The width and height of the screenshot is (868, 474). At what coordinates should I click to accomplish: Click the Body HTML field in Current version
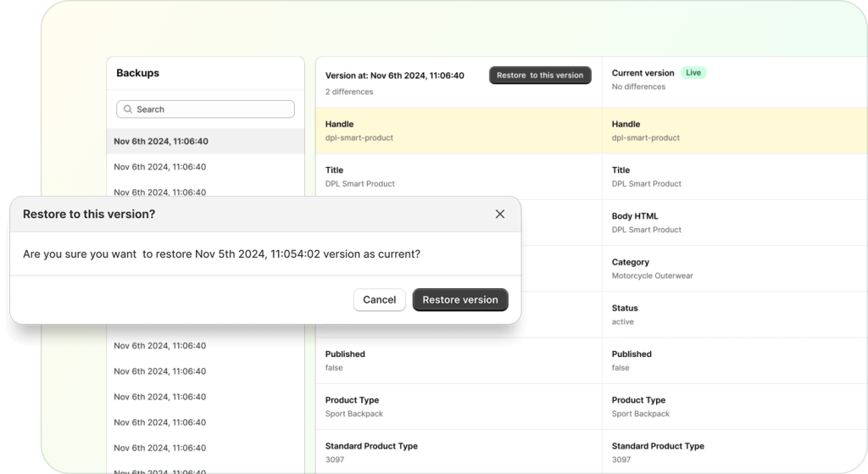[x=734, y=222]
